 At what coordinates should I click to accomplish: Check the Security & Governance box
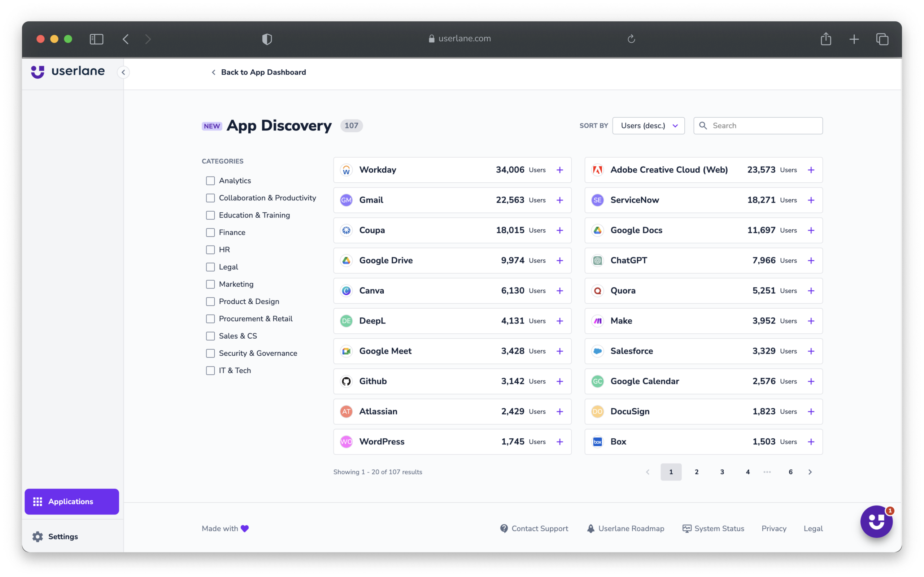pyautogui.click(x=210, y=353)
